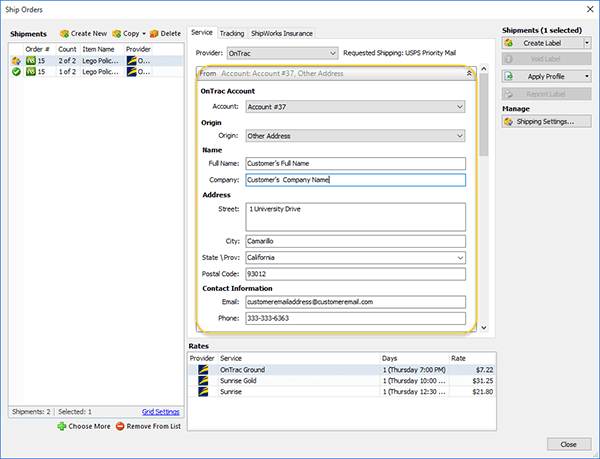Viewport: 600px width, 459px height.
Task: Click the store icon in row 2 of 2
Action: pyautogui.click(x=31, y=61)
